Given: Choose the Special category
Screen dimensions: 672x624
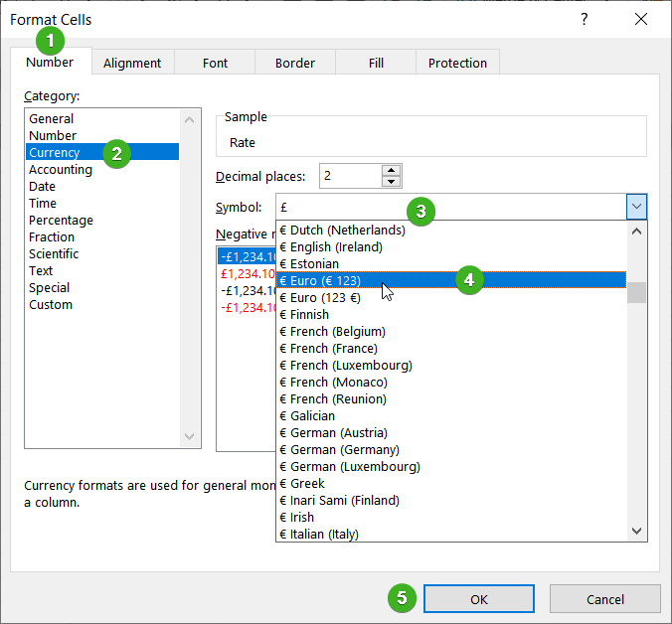Looking at the screenshot, I should click(x=102, y=287).
